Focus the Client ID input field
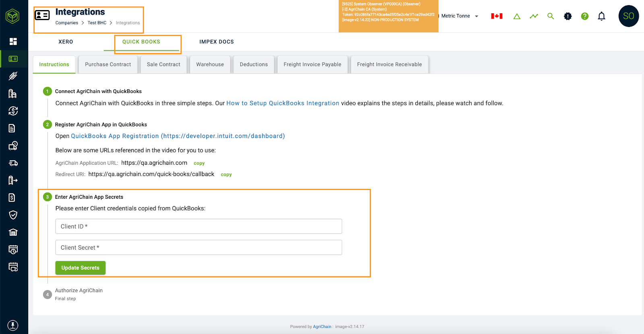644x334 pixels. tap(198, 227)
